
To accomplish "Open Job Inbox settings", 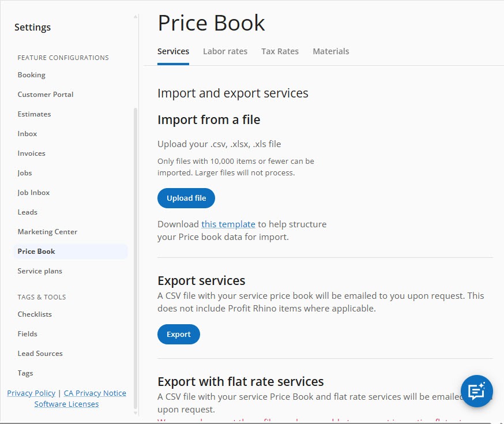I will coord(34,193).
